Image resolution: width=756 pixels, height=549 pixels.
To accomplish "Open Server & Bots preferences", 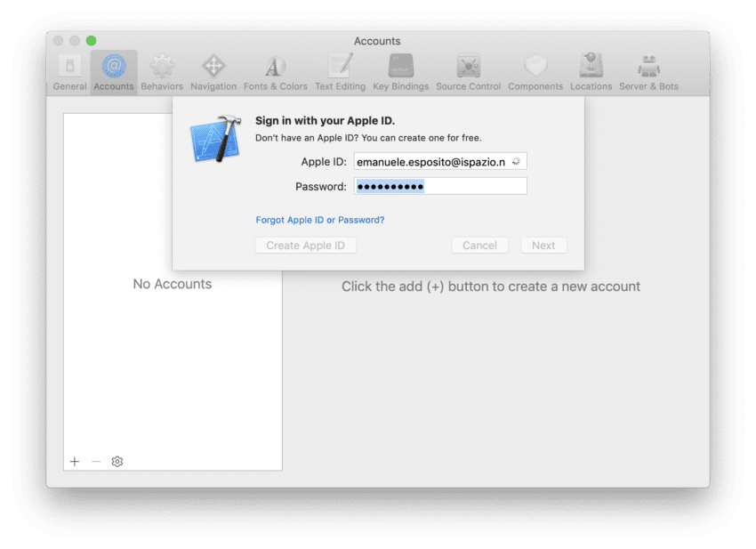I will pos(648,72).
